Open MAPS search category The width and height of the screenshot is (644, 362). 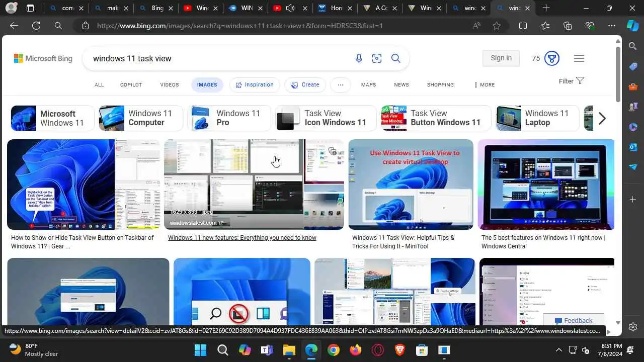368,84
